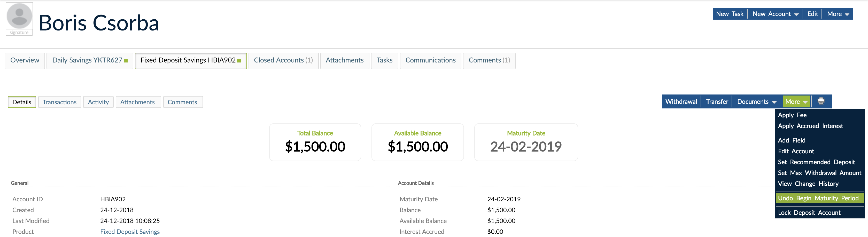Click the green status square on Daily Savings YKTR627 tab
This screenshot has width=868, height=237.
[x=126, y=61]
